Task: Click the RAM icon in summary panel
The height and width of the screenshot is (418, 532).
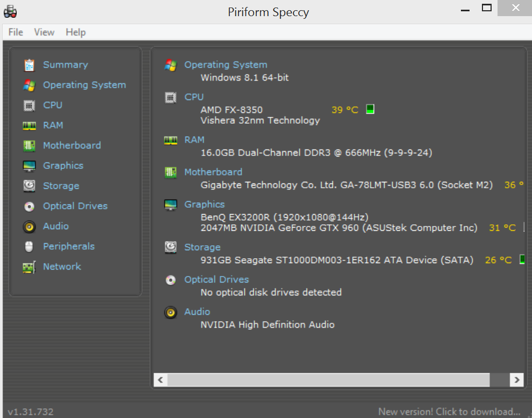Action: [x=171, y=140]
